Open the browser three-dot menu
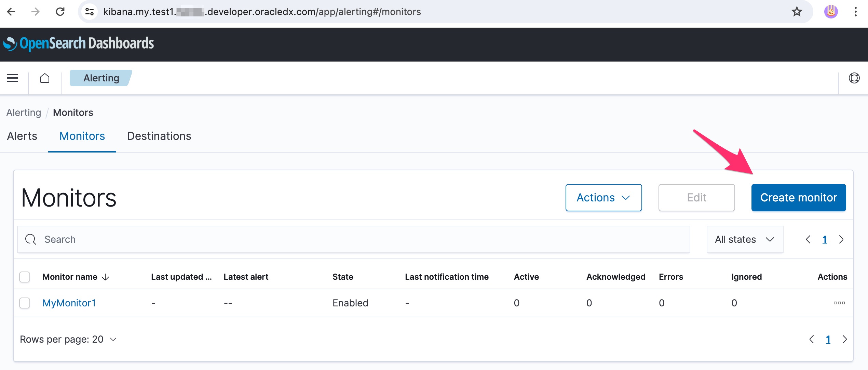The width and height of the screenshot is (868, 370). click(x=855, y=12)
